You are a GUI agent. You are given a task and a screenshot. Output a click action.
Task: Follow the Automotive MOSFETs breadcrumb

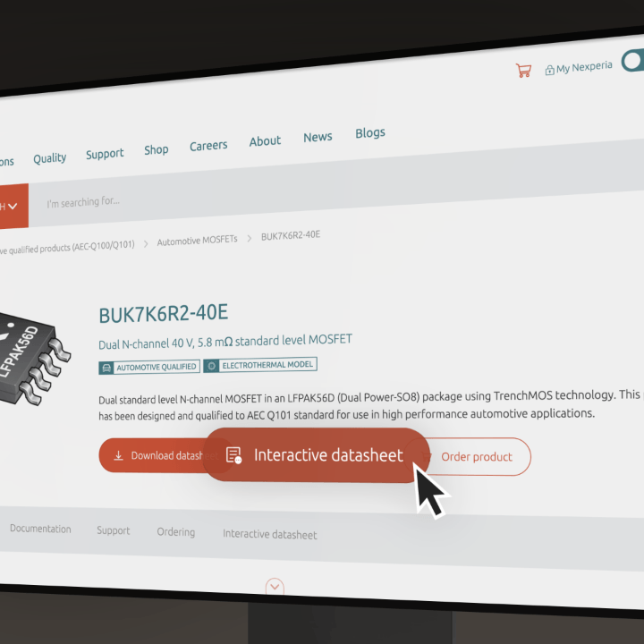click(197, 241)
